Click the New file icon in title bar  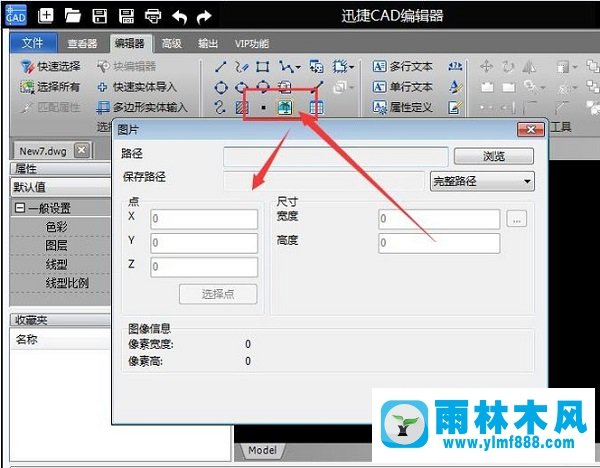coord(46,16)
